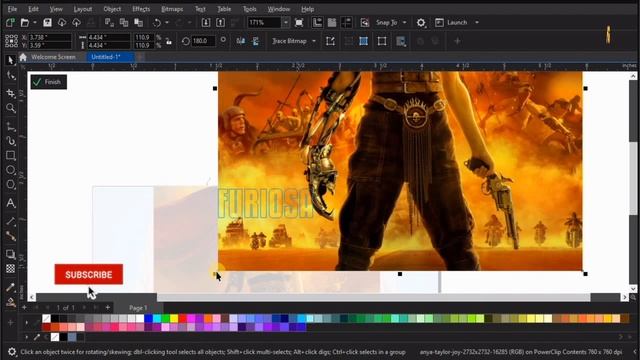Toggle the blue wrap text button
640x360 pixels.
click(x=364, y=41)
